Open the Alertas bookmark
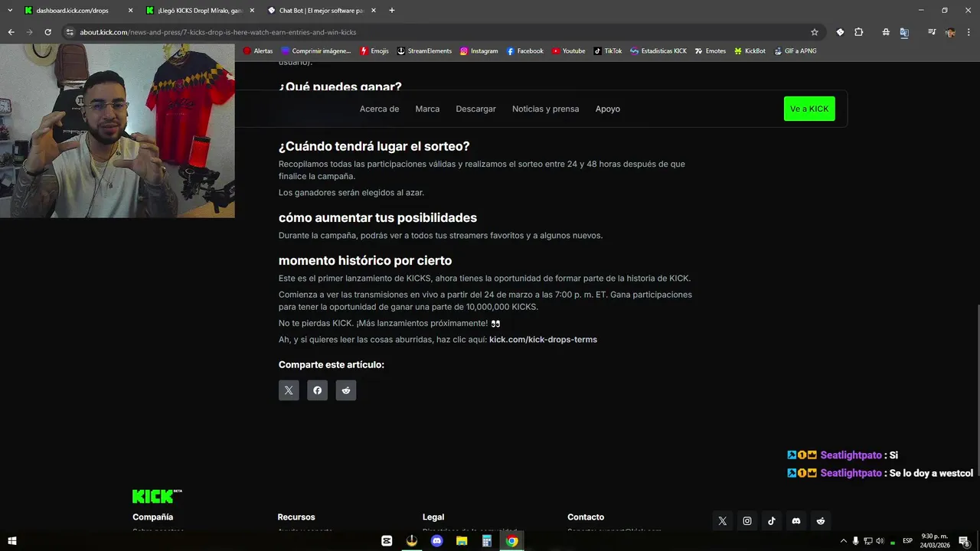Viewport: 980px width, 551px height. coord(258,51)
